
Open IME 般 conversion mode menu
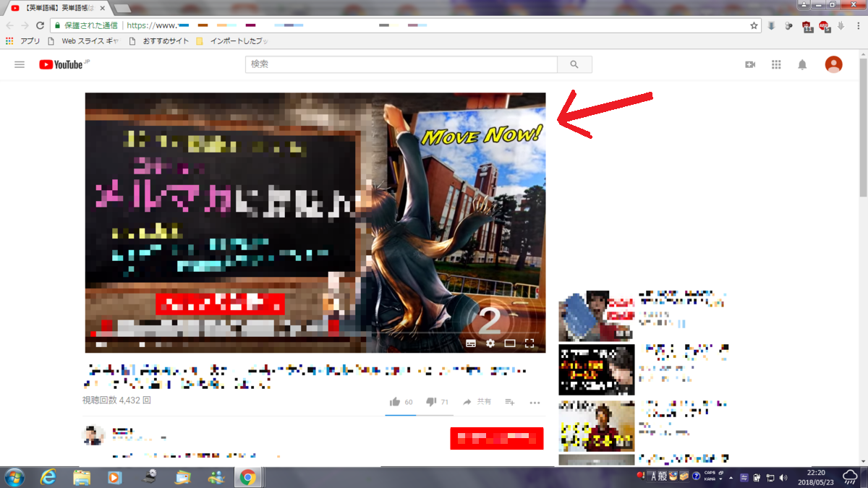(x=663, y=476)
